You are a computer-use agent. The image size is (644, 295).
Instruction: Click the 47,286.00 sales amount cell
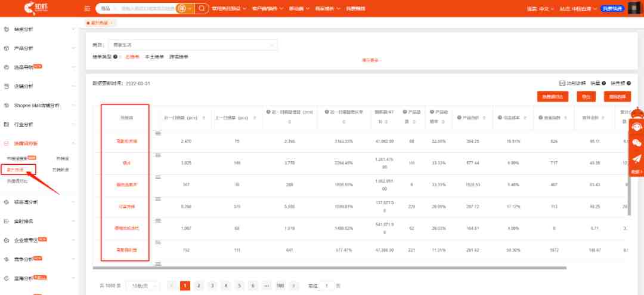click(385, 250)
